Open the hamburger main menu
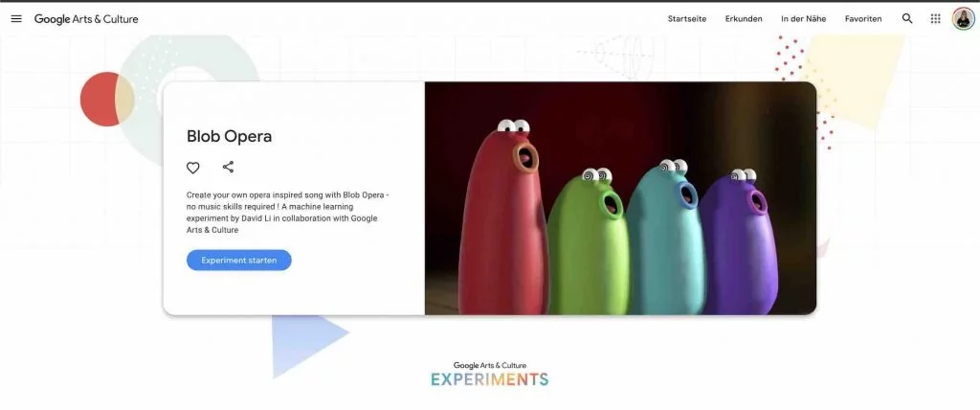 click(x=16, y=19)
